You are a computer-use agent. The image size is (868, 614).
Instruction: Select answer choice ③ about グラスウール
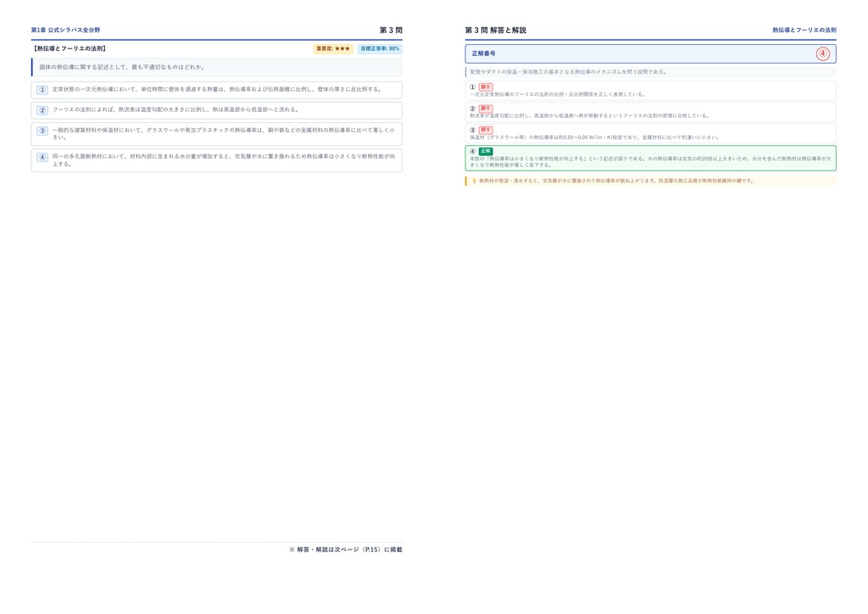tap(216, 134)
